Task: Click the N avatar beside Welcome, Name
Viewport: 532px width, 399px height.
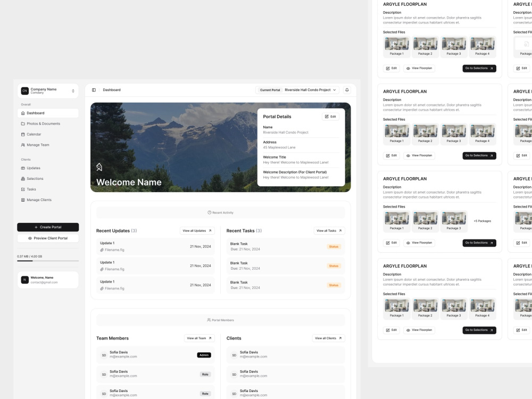Action: coord(25,280)
